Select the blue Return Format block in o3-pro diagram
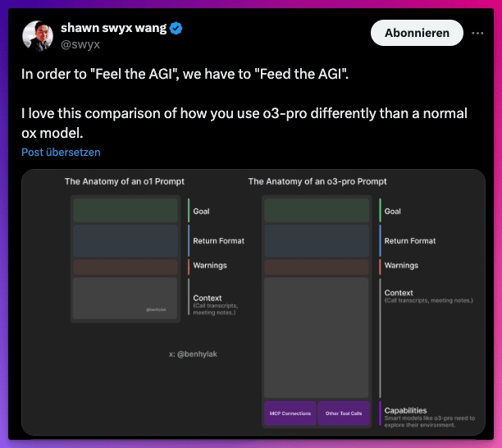This screenshot has width=502, height=448. (317, 241)
